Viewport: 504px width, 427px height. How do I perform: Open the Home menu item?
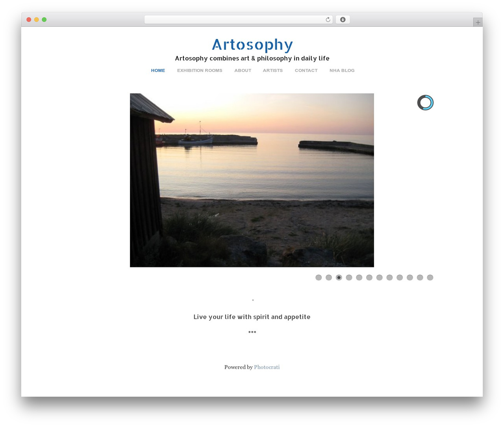point(158,71)
